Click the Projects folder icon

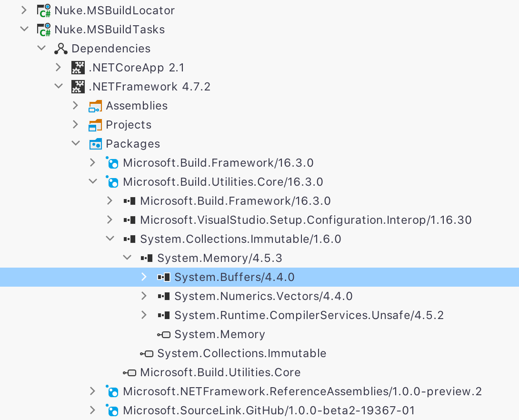[95, 125]
